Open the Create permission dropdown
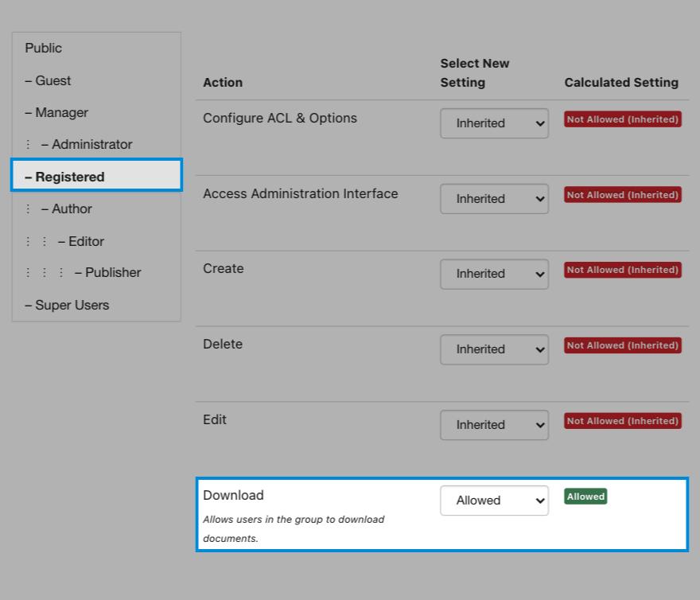Screen dimensions: 700x600 494,274
